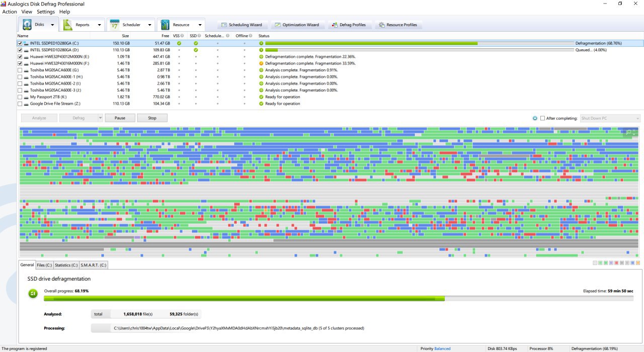
Task: Click the magnifier icon on the cluster map
Action: pyautogui.click(x=628, y=133)
